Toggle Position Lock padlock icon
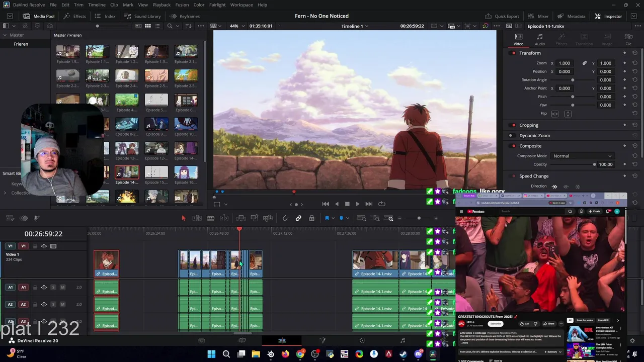Screen dimensions: 644x362 point(311,218)
